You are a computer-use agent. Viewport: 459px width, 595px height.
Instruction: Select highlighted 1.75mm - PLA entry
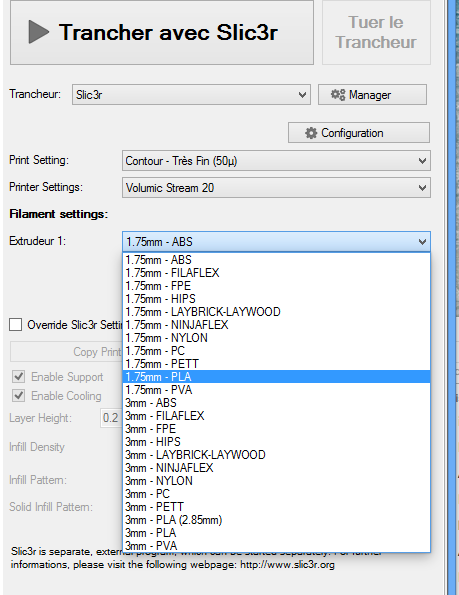click(x=276, y=377)
